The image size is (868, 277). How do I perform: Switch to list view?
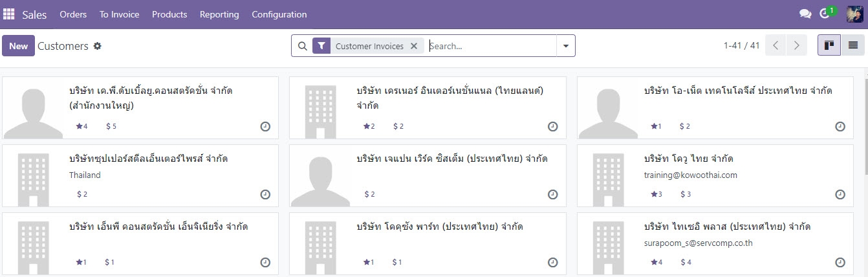click(x=853, y=45)
